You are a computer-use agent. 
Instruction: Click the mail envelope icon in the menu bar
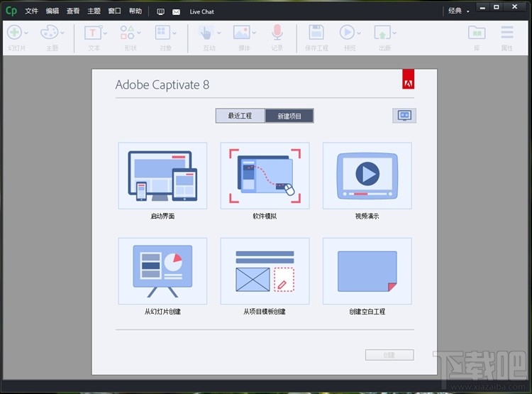[176, 12]
